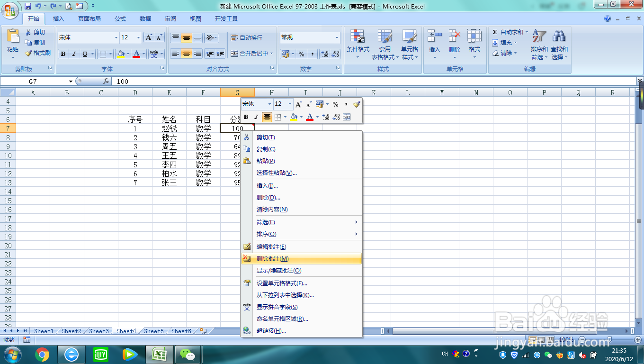
Task: Click mini toolbar Decrease Decimal icon
Action: click(336, 117)
